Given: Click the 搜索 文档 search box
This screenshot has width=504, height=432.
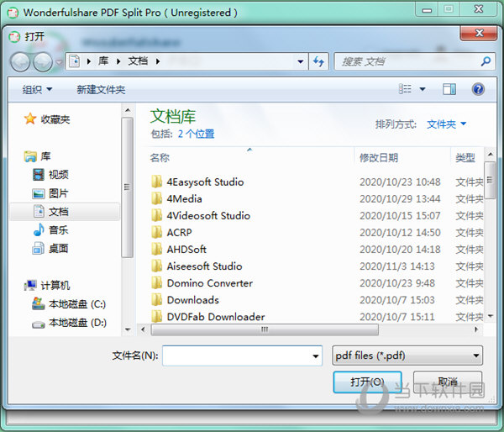Looking at the screenshot, I should (415, 61).
